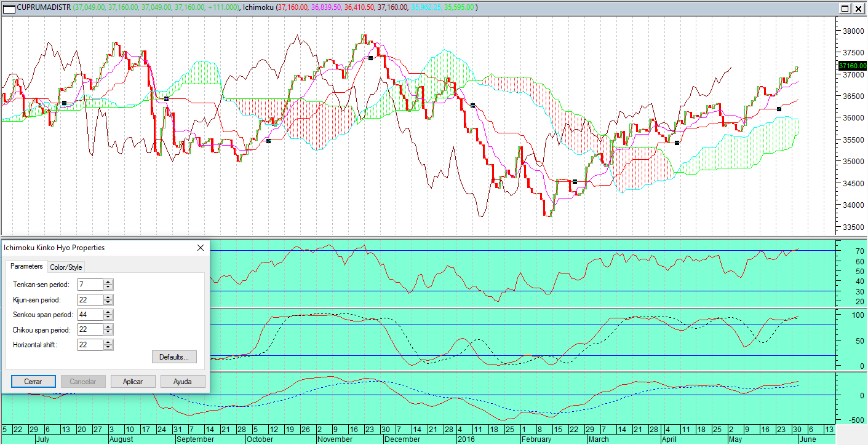This screenshot has width=868, height=445.
Task: Decrease the Kijun-sen period with its down arrow
Action: pyautogui.click(x=107, y=302)
